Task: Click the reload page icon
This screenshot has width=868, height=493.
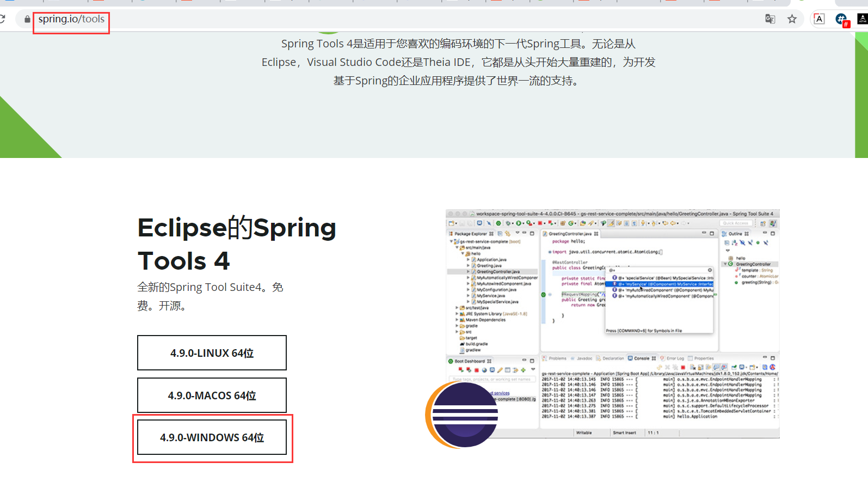Action: [x=2, y=19]
